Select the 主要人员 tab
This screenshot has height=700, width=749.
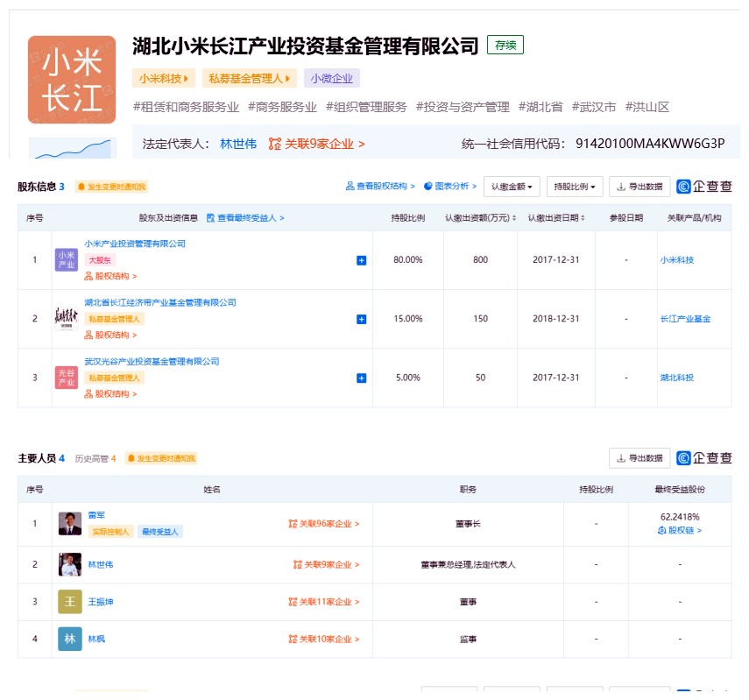41,458
